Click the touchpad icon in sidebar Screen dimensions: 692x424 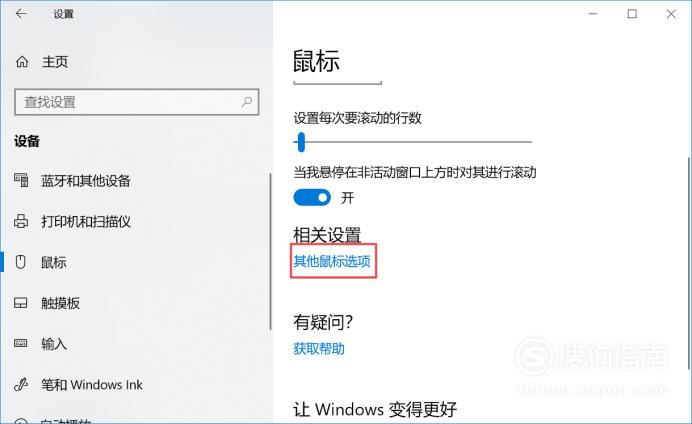[21, 303]
